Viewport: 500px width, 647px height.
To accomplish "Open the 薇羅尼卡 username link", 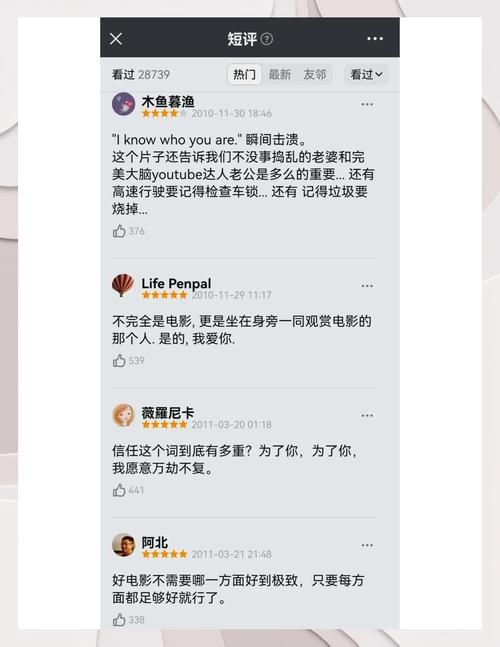I will [167, 413].
